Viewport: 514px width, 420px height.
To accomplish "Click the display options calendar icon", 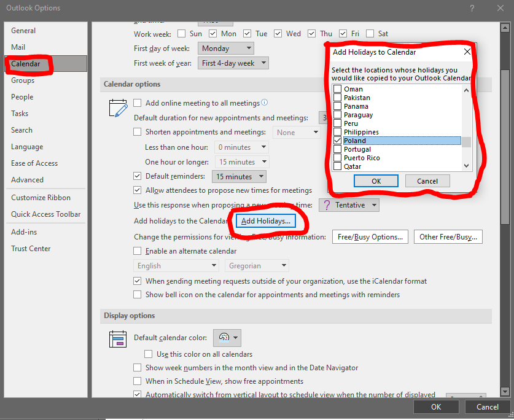I will click(x=117, y=339).
